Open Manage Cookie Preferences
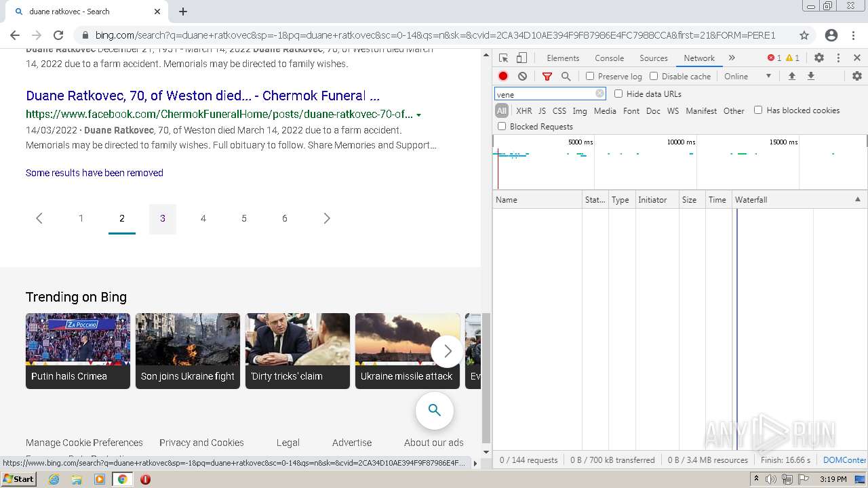The height and width of the screenshot is (488, 868). (x=84, y=443)
